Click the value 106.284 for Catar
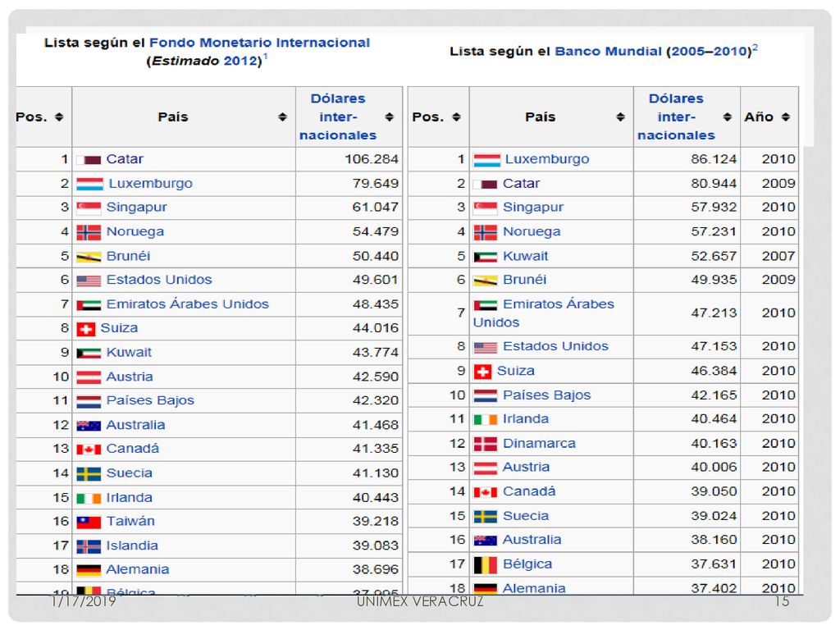This screenshot has width=840, height=630. 372,159
